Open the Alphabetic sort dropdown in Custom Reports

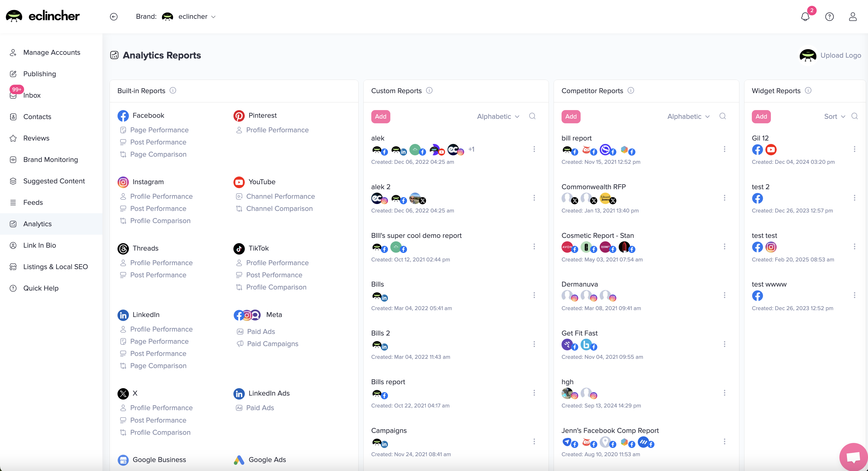498,116
